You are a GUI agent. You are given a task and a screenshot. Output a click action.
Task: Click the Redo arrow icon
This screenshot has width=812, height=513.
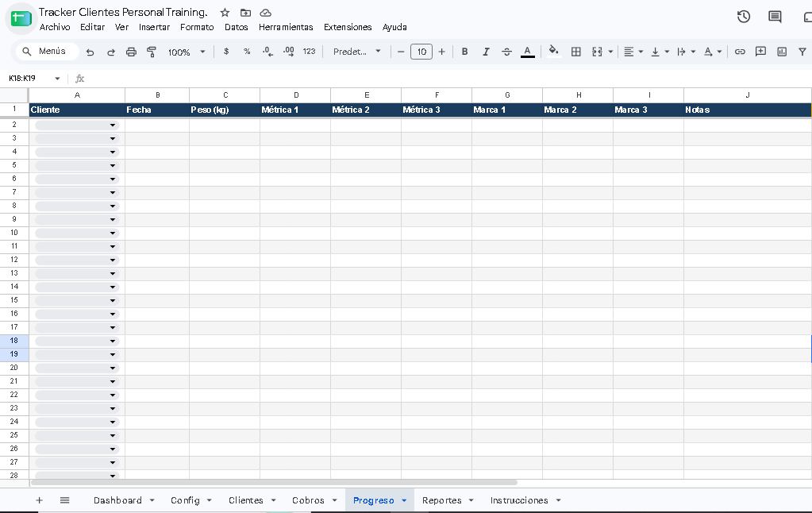tap(111, 52)
